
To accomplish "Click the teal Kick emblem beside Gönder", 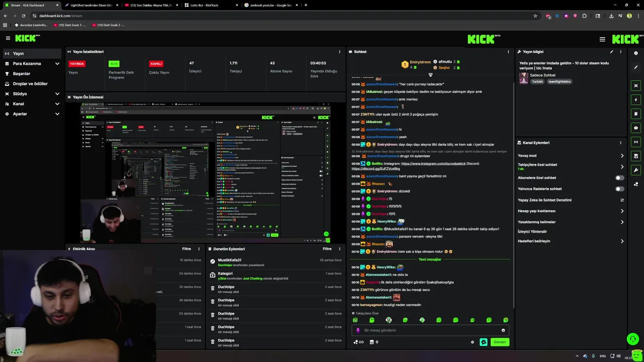I will click(x=484, y=342).
